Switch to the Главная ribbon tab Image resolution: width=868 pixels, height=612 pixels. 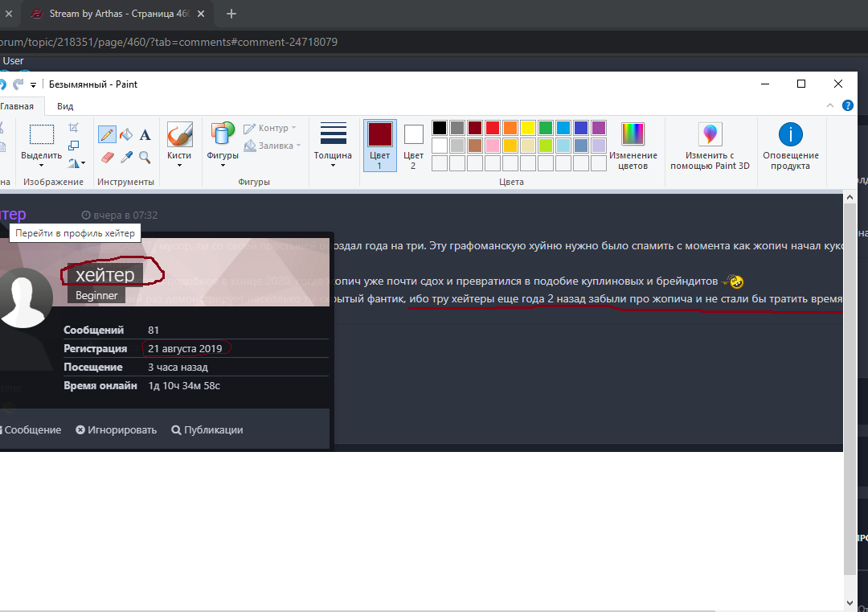(x=17, y=106)
